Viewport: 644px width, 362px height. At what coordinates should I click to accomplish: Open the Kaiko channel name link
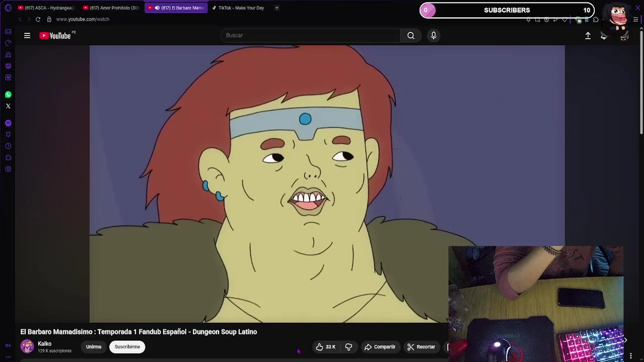44,344
